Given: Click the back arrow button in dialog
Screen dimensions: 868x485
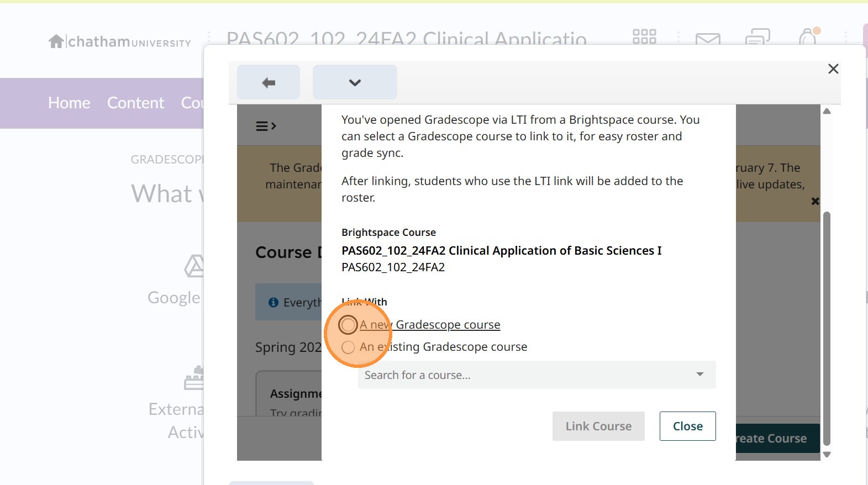Looking at the screenshot, I should point(269,82).
